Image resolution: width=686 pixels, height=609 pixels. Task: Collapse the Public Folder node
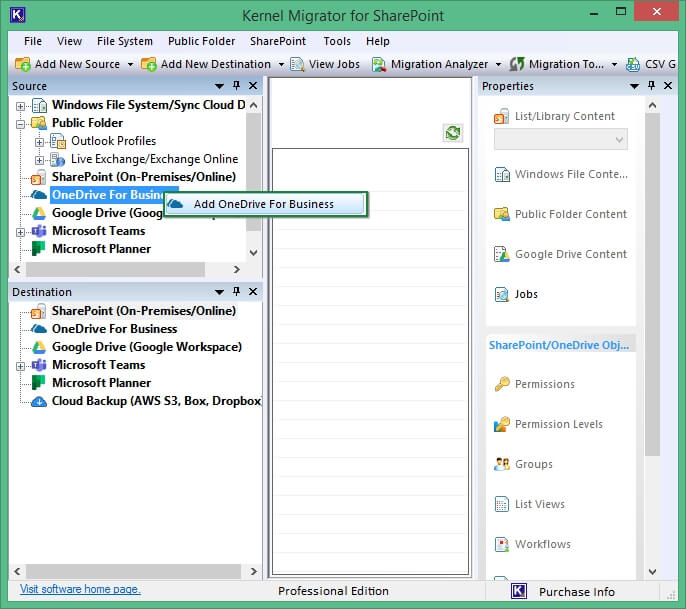point(20,124)
